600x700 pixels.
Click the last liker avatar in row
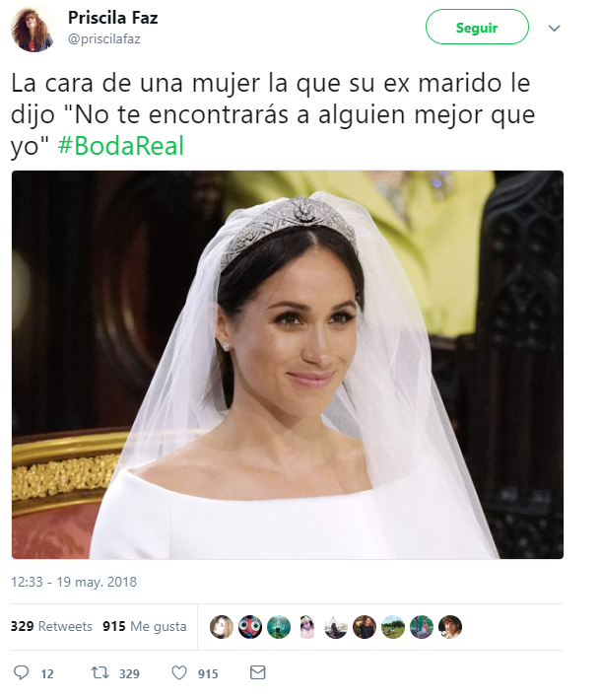click(x=449, y=627)
